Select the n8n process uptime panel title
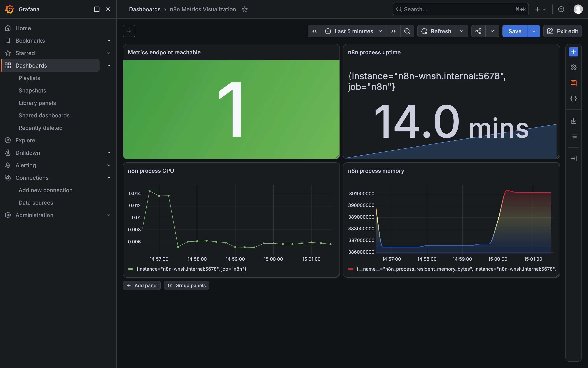Viewport: 588px width, 368px height. (374, 52)
